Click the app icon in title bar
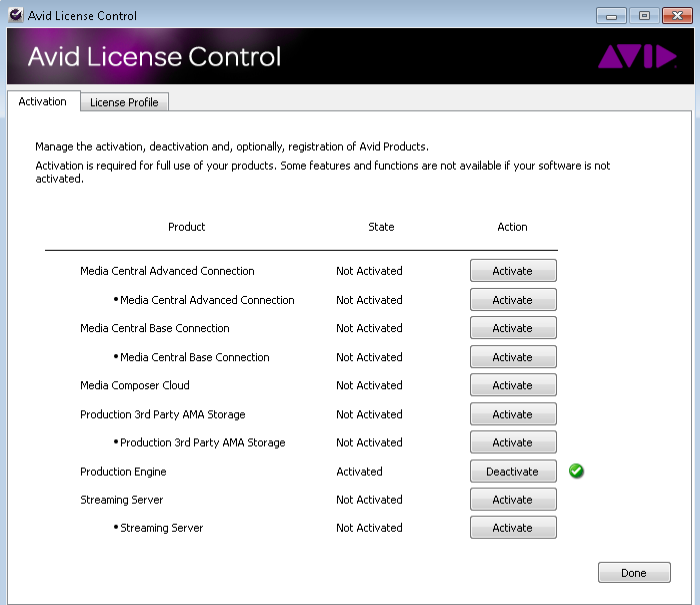Viewport: 700px width, 605px height. click(15, 15)
